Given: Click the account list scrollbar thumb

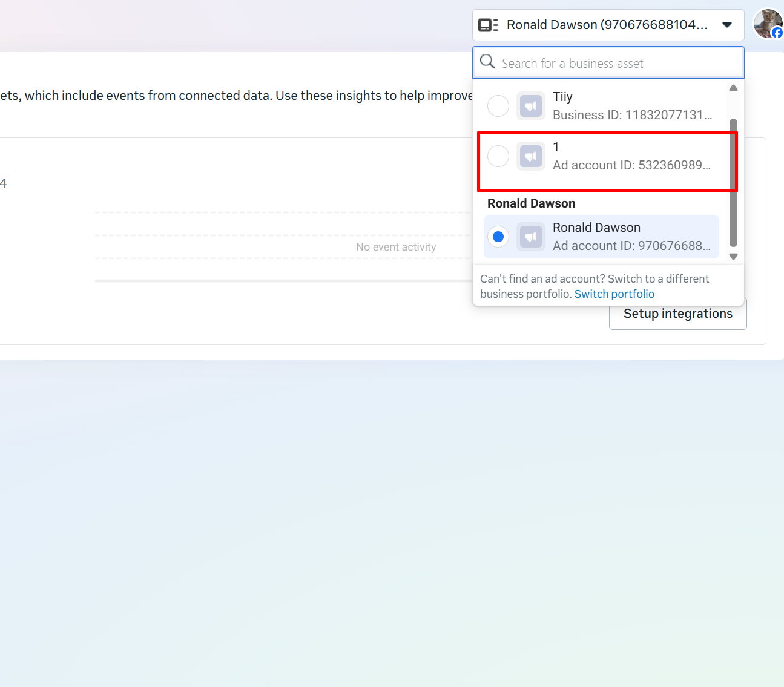Looking at the screenshot, I should click(x=733, y=182).
